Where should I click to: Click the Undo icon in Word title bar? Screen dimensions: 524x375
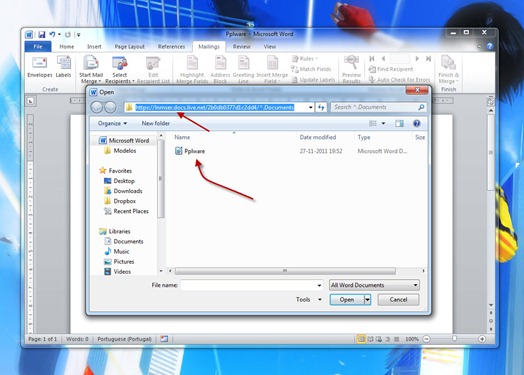point(52,34)
